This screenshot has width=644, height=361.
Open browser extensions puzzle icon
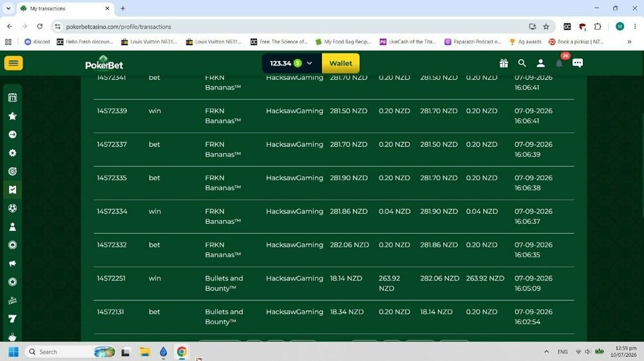(x=598, y=26)
